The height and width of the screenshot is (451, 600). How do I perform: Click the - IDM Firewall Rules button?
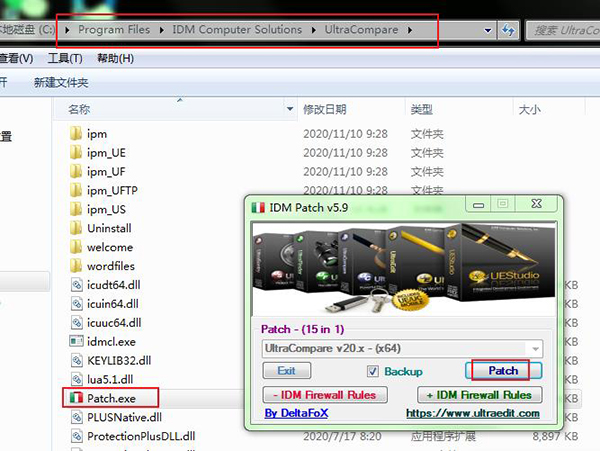tap(325, 395)
